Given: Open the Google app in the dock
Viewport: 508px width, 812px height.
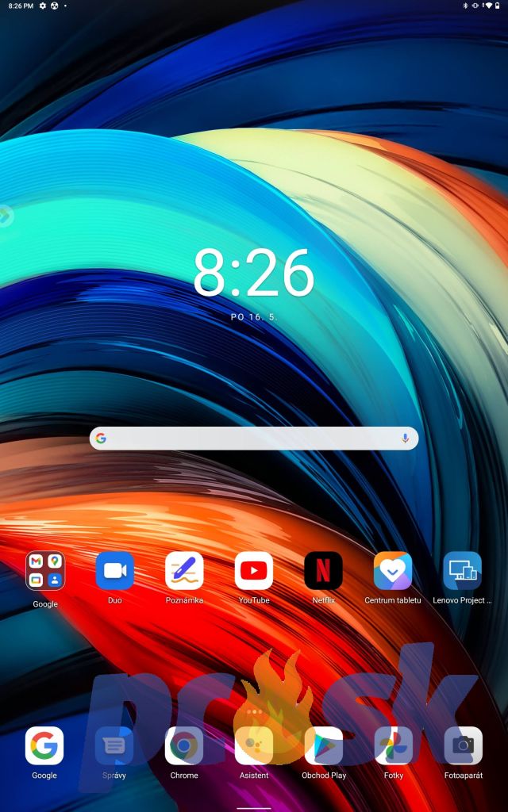Looking at the screenshot, I should [44, 745].
